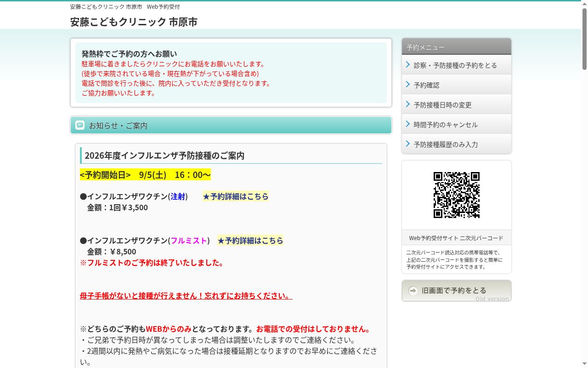Screen dimensions: 588x368
Task: Click ※フルミストのご予約は終了いたしました text
Action: tap(152, 263)
